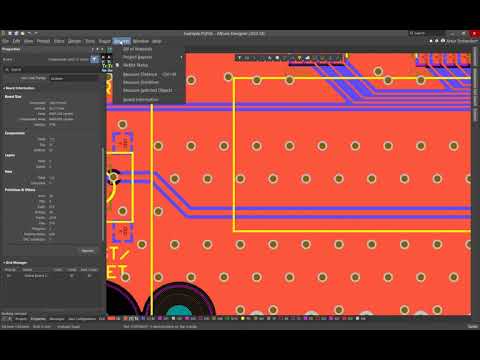This screenshot has width=480, height=360.
Task: Close the open Reports menu
Action: [121, 41]
